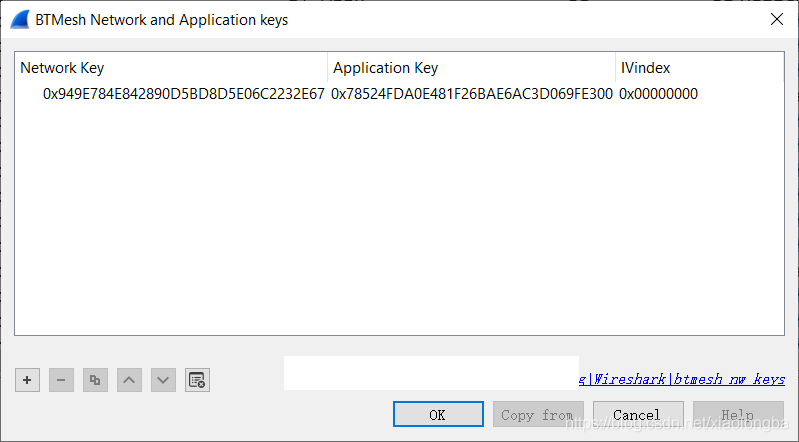Image resolution: width=799 pixels, height=442 pixels.
Task: Remove the selected key entry
Action: pyautogui.click(x=61, y=380)
